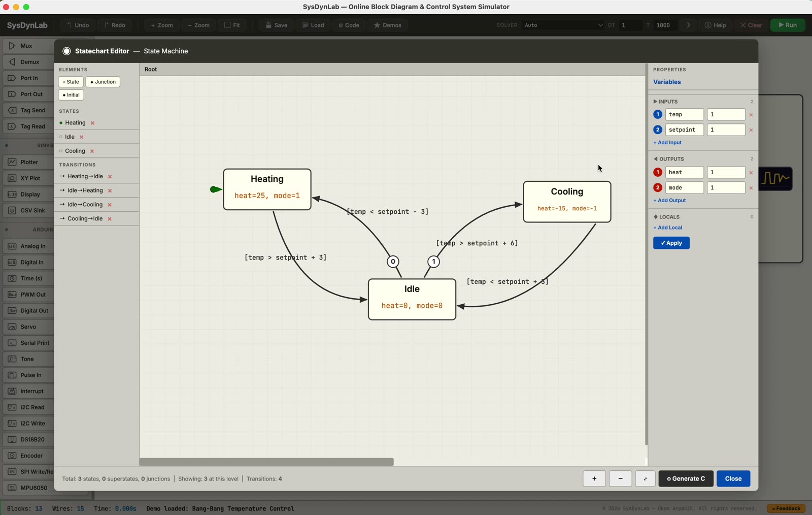Screen dimensions: 812x515
Task: Choose the Encoder block
Action: pyautogui.click(x=29, y=456)
